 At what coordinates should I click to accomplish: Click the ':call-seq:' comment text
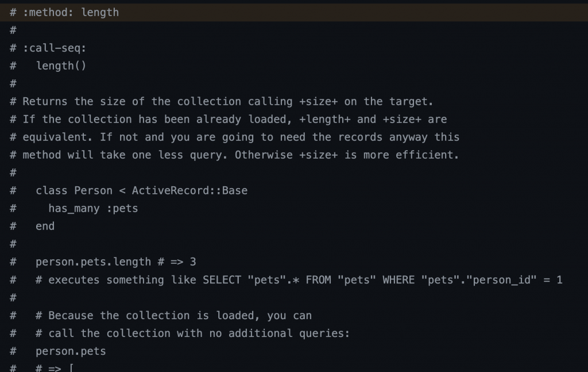(x=55, y=48)
